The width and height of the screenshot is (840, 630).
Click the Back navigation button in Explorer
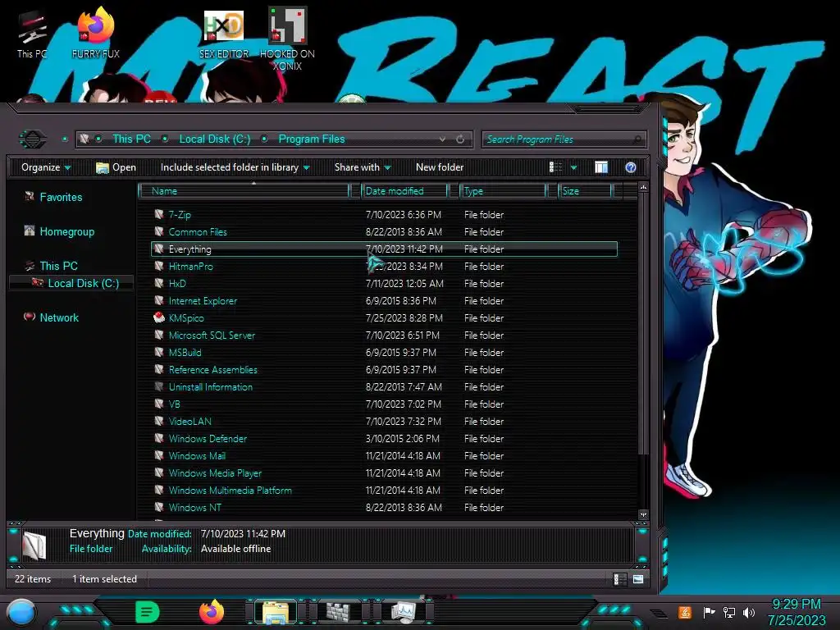click(x=33, y=139)
